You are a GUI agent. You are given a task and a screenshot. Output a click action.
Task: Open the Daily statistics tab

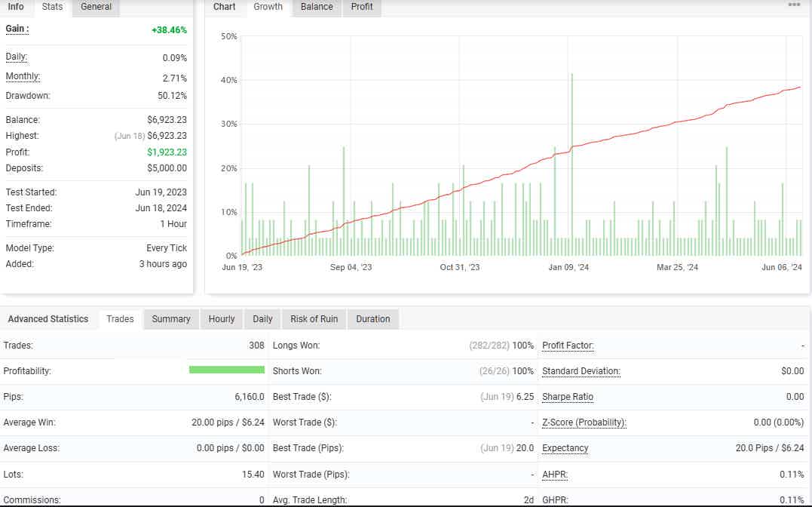[262, 319]
